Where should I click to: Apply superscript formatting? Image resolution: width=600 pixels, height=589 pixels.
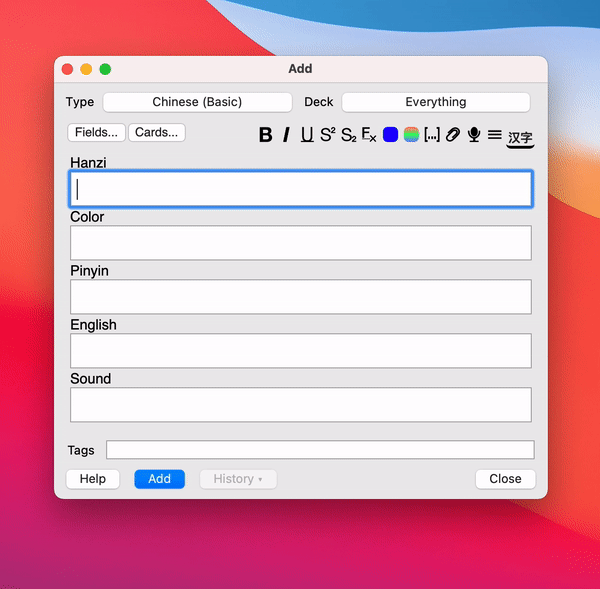tap(327, 135)
